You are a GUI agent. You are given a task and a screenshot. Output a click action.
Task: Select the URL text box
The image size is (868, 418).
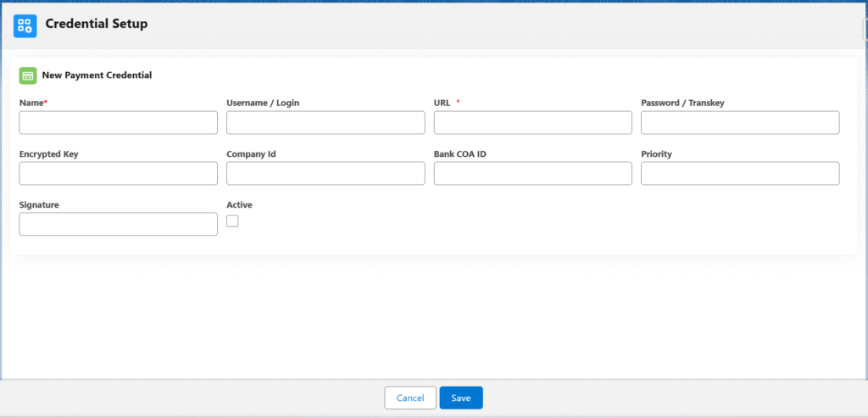click(532, 123)
